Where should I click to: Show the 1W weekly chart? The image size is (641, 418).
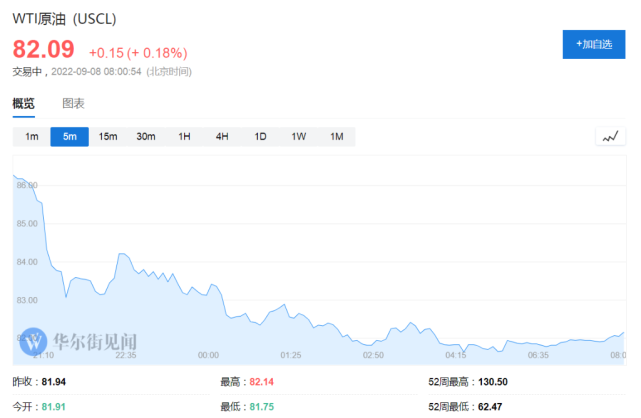[x=298, y=137]
